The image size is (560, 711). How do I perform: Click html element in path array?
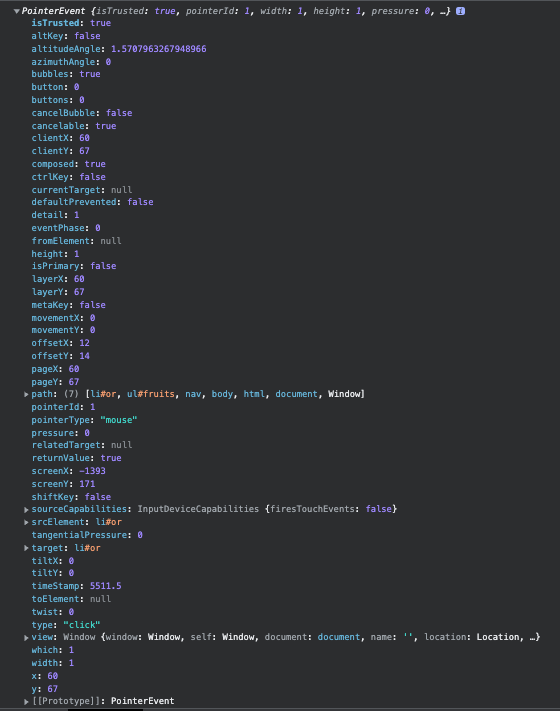tap(254, 394)
